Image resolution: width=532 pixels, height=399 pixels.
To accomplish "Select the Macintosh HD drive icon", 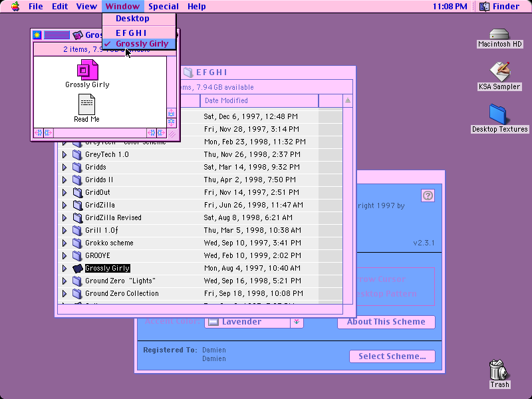I will (x=499, y=35).
